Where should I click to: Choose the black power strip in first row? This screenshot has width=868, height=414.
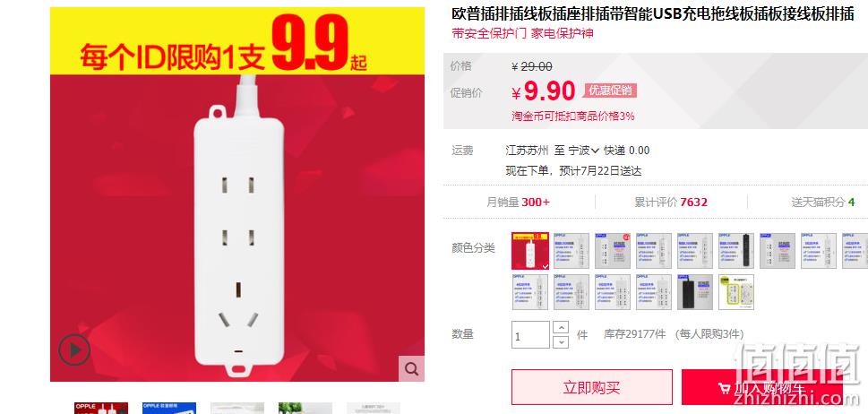736,251
